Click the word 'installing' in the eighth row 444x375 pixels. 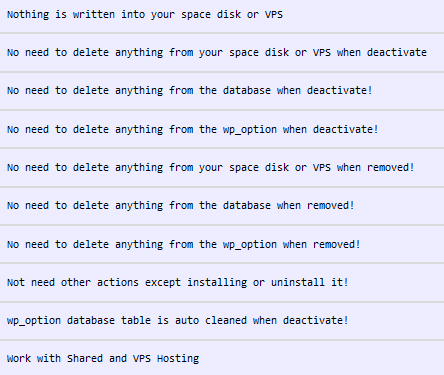click(x=217, y=283)
